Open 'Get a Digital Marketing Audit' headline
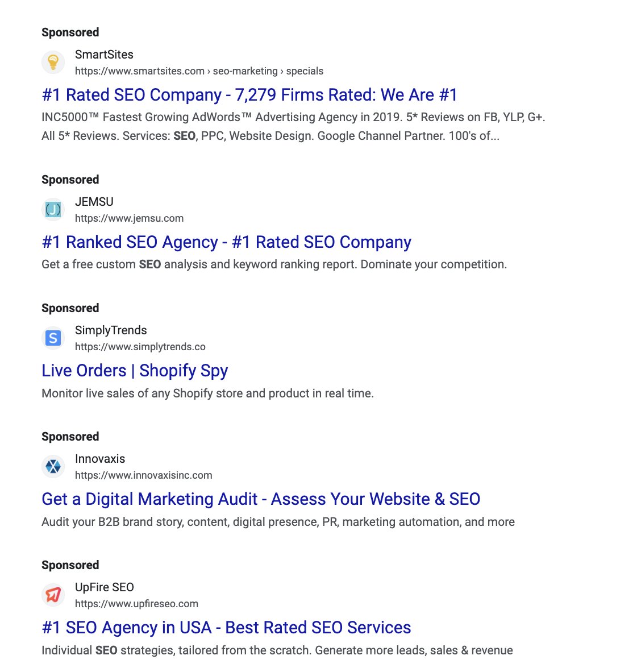The height and width of the screenshot is (672, 641). point(261,499)
